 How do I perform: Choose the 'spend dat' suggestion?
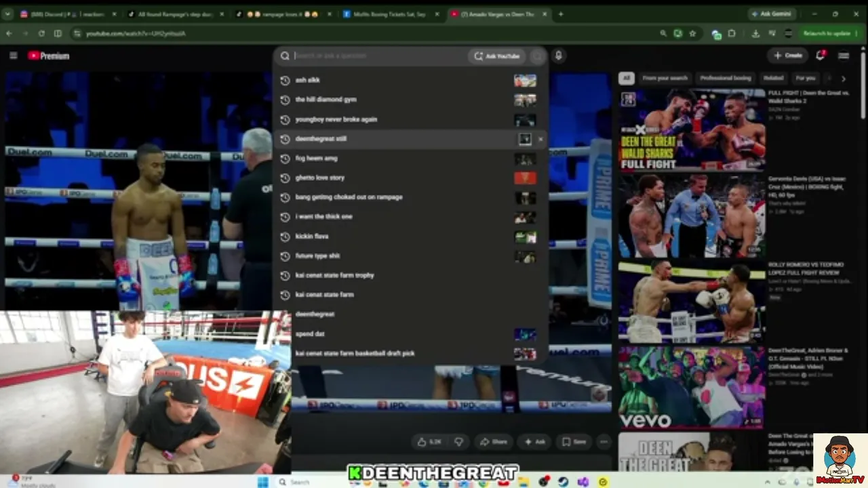[411, 334]
